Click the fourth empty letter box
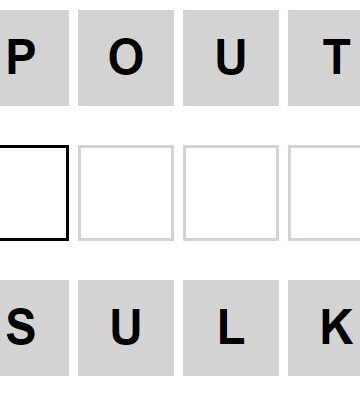Screen dimensions: 360x393 pyautogui.click(x=324, y=193)
